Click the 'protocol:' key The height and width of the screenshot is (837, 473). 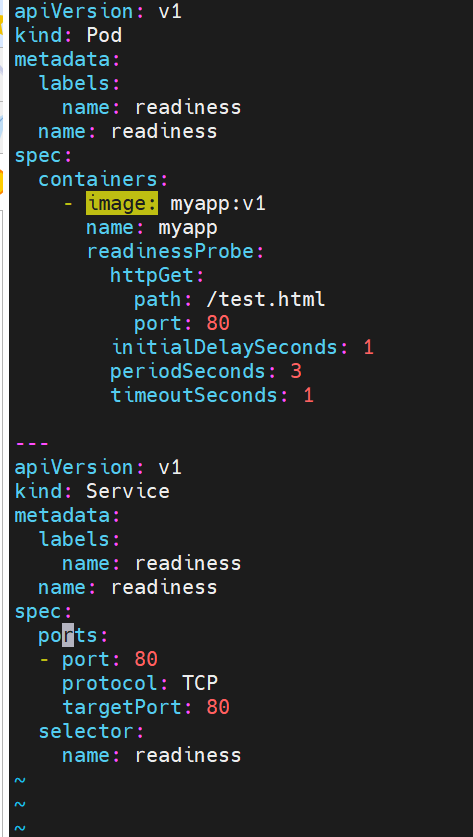[116, 683]
